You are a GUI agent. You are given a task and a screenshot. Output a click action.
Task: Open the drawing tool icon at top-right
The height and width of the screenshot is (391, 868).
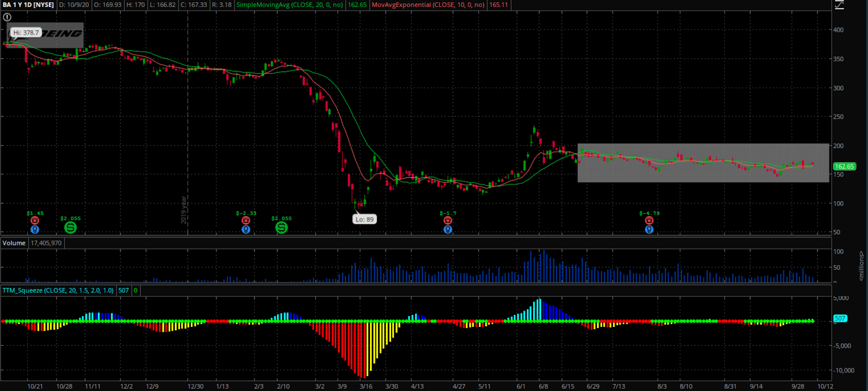(839, 5)
